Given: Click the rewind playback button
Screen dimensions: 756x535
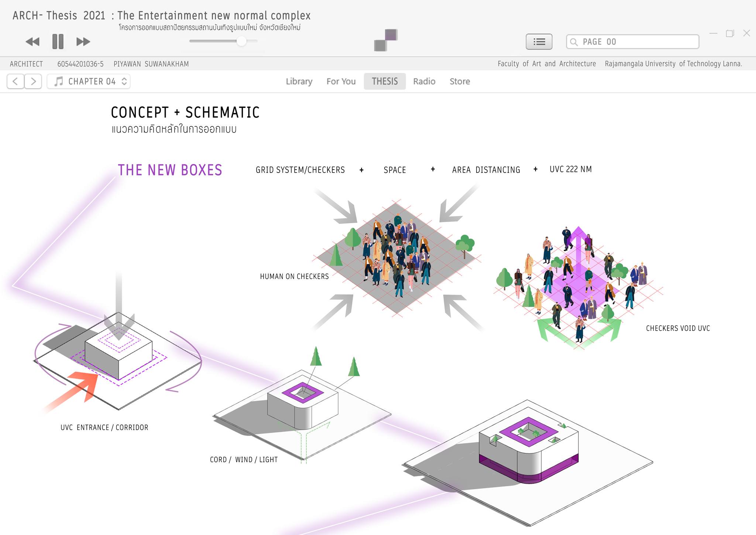Looking at the screenshot, I should (x=32, y=42).
